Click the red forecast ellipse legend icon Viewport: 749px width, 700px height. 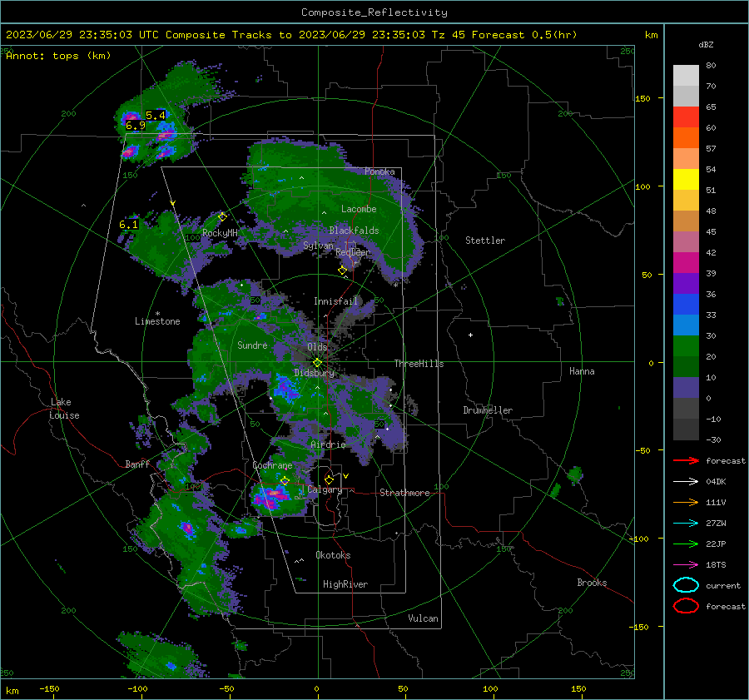coord(686,606)
